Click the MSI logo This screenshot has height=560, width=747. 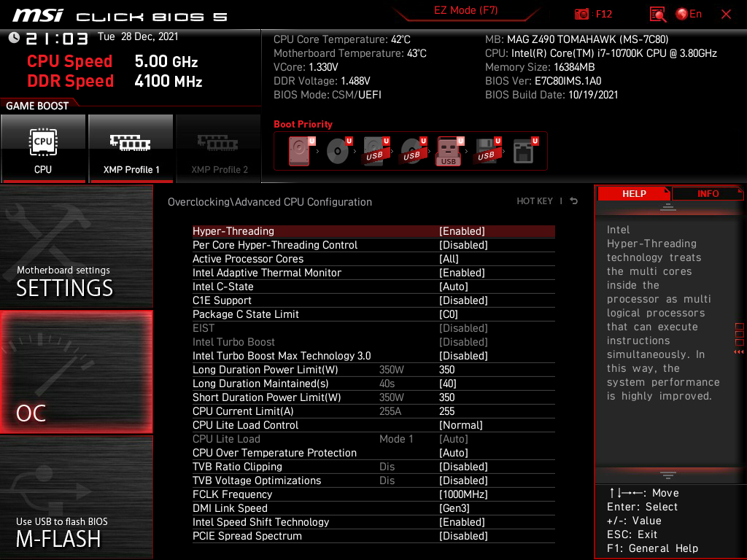point(38,16)
